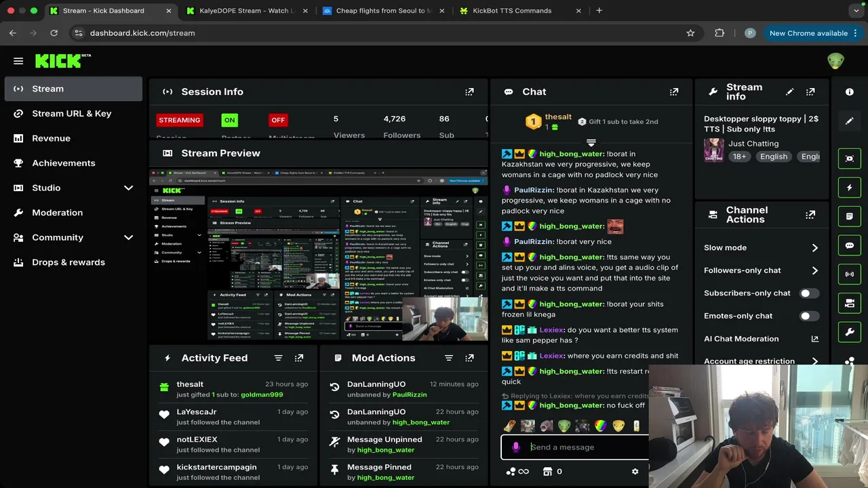868x488 pixels.
Task: Click the burrito emote in chat quick row
Action: [509, 426]
